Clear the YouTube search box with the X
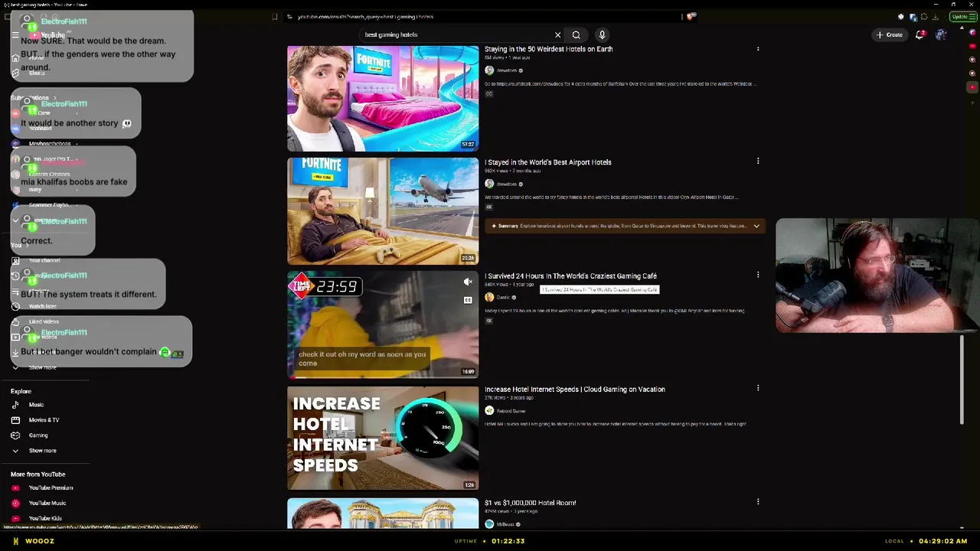This screenshot has width=980, height=551. click(557, 34)
